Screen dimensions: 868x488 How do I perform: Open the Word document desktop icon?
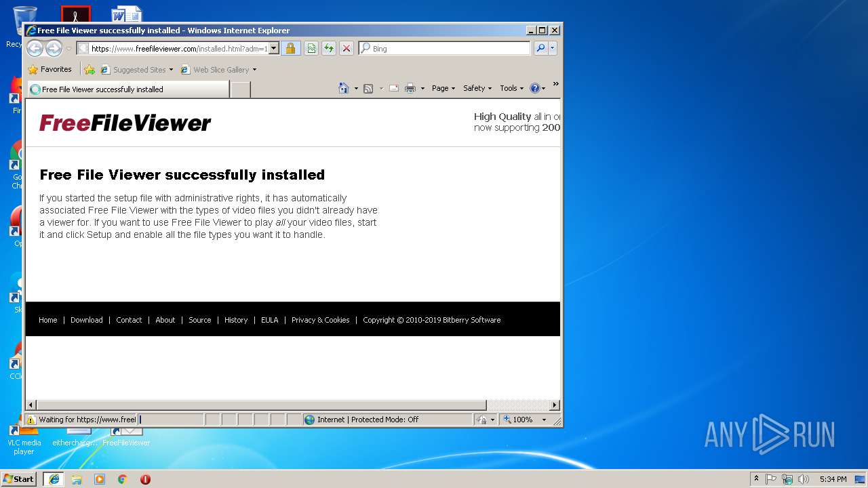click(x=127, y=14)
